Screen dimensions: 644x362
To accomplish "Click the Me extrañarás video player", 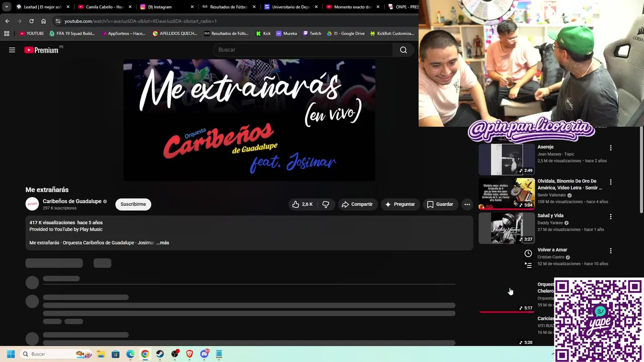I will [x=249, y=120].
